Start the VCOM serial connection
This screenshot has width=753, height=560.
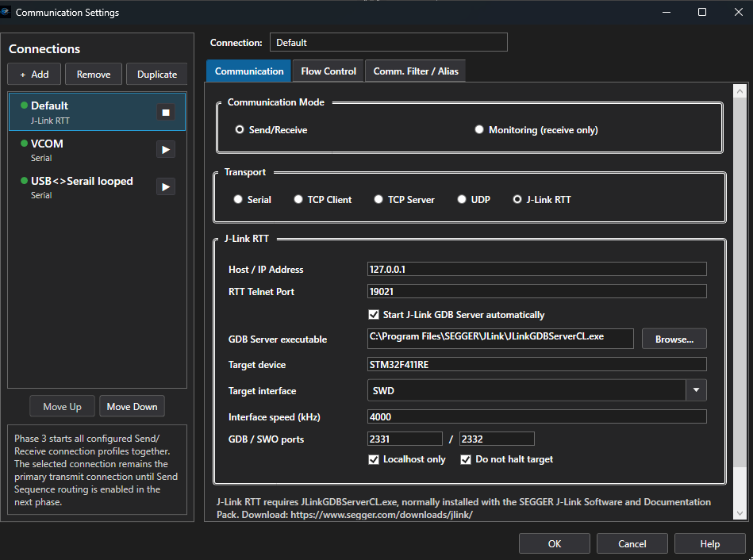pos(166,149)
